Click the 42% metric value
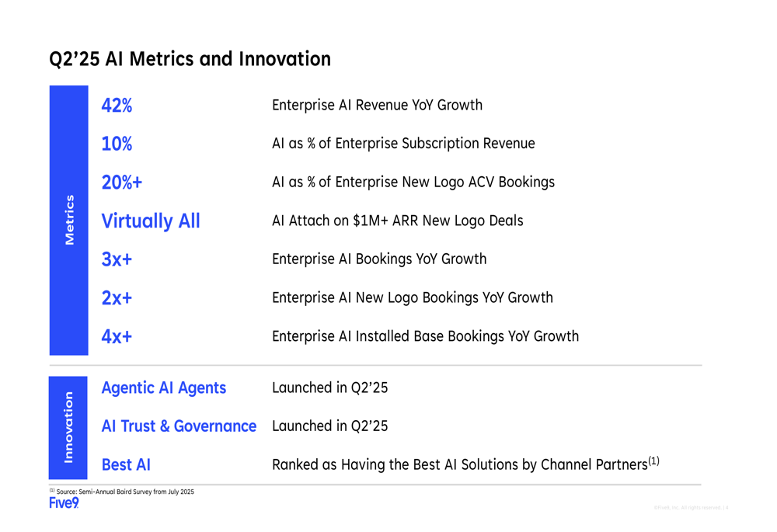This screenshot has height=532, width=777. tap(117, 106)
